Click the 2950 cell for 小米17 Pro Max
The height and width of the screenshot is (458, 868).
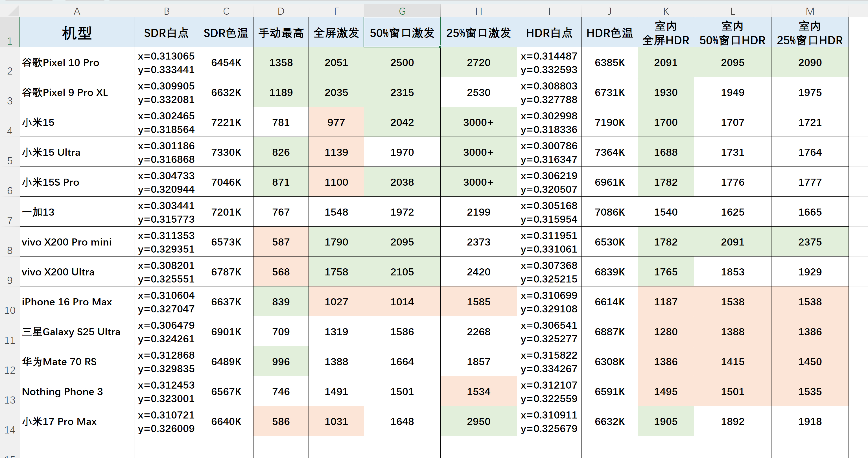pos(478,421)
